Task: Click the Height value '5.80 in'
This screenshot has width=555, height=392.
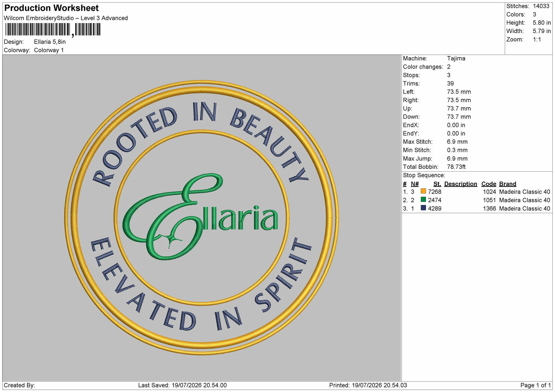Action: tap(542, 23)
